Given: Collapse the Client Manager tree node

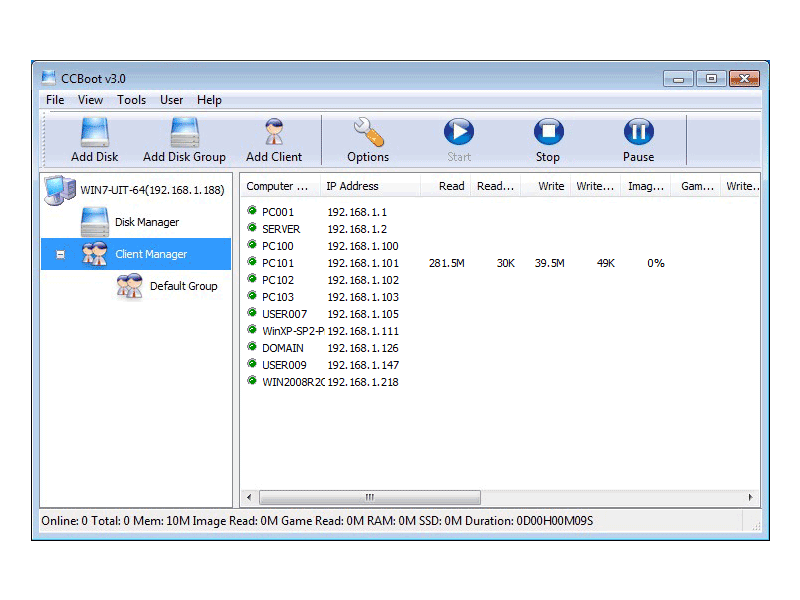Looking at the screenshot, I should 60,254.
